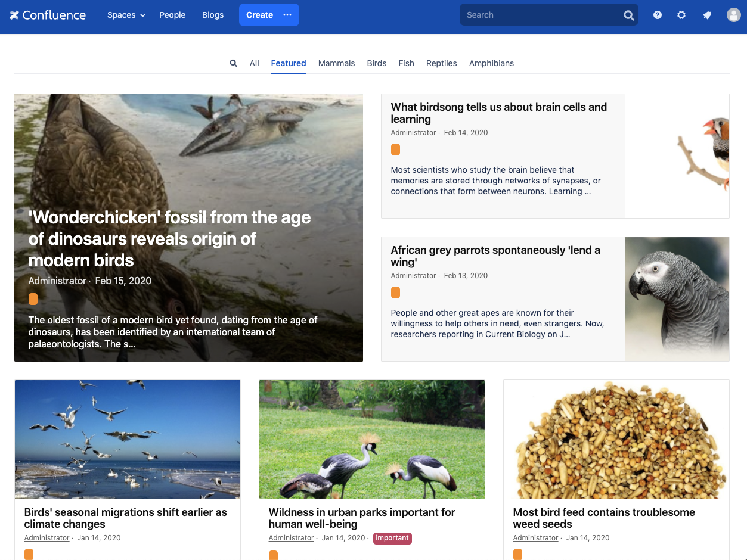This screenshot has width=747, height=560.
Task: Open the People page link
Action: 172,15
